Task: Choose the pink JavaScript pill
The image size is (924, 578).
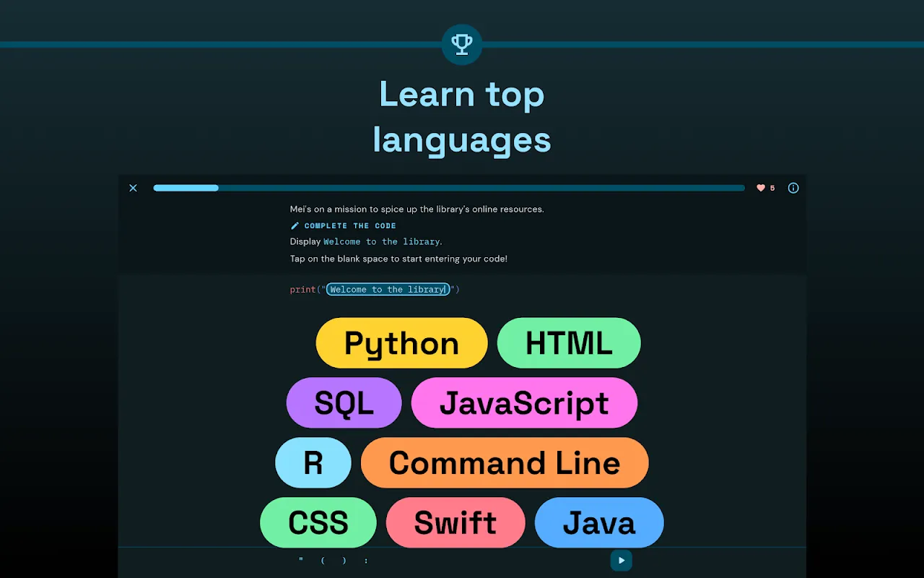Action: coord(524,403)
